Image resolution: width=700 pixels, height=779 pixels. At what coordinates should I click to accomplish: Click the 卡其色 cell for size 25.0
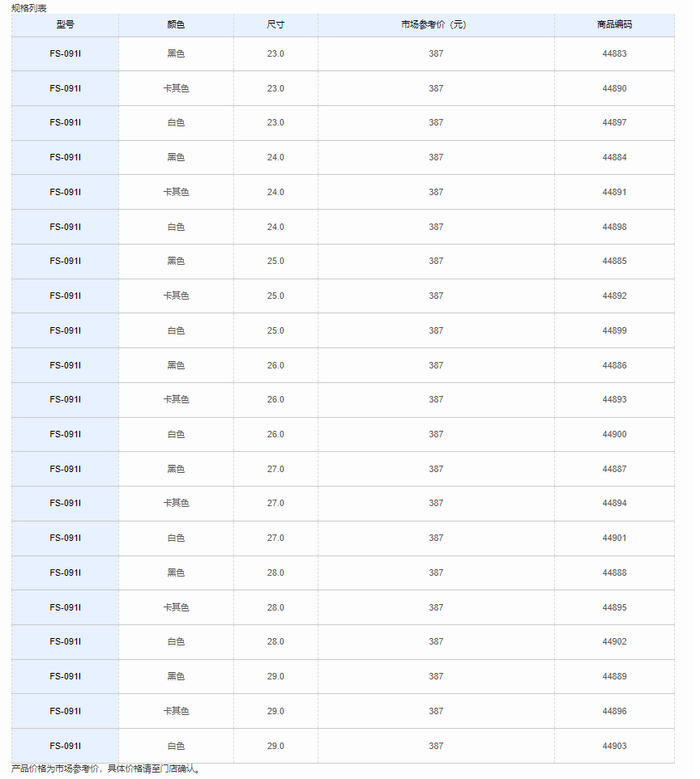[176, 296]
